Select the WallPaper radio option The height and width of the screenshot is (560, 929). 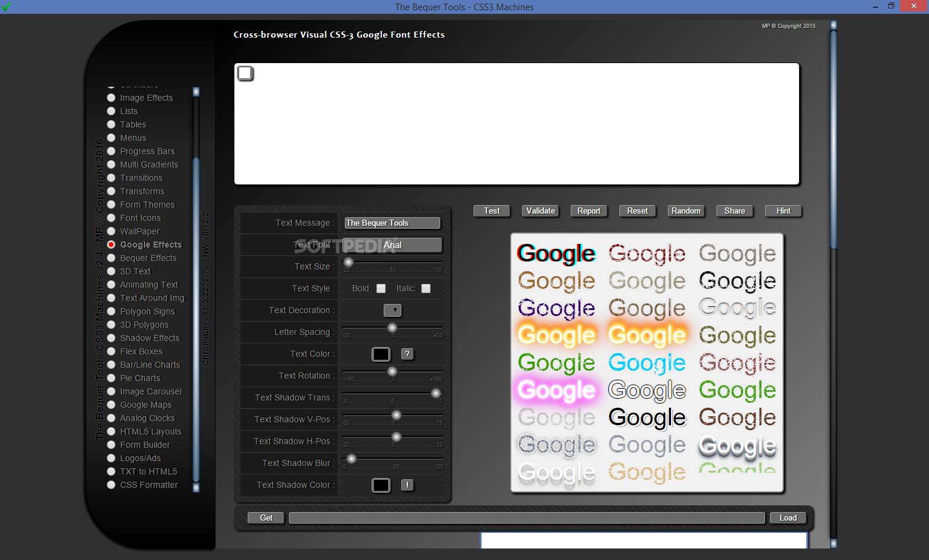111,231
